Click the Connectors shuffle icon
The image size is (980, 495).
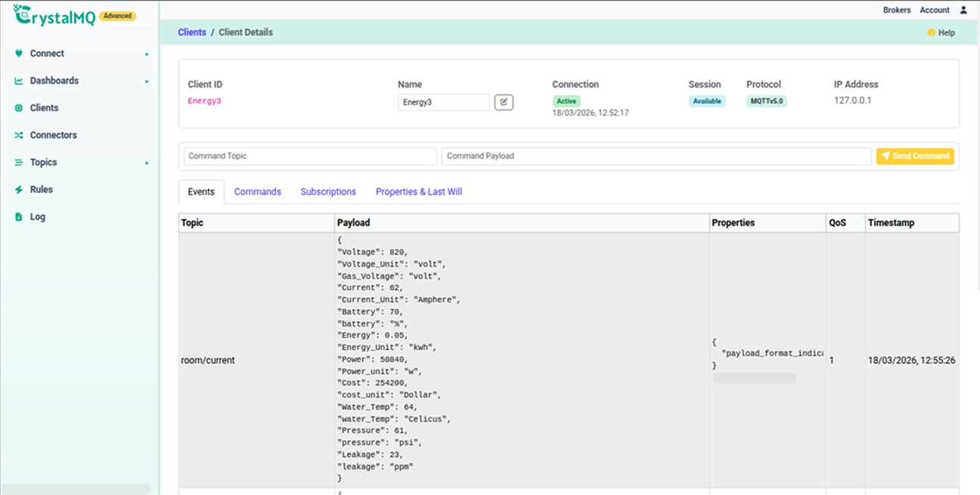click(19, 135)
